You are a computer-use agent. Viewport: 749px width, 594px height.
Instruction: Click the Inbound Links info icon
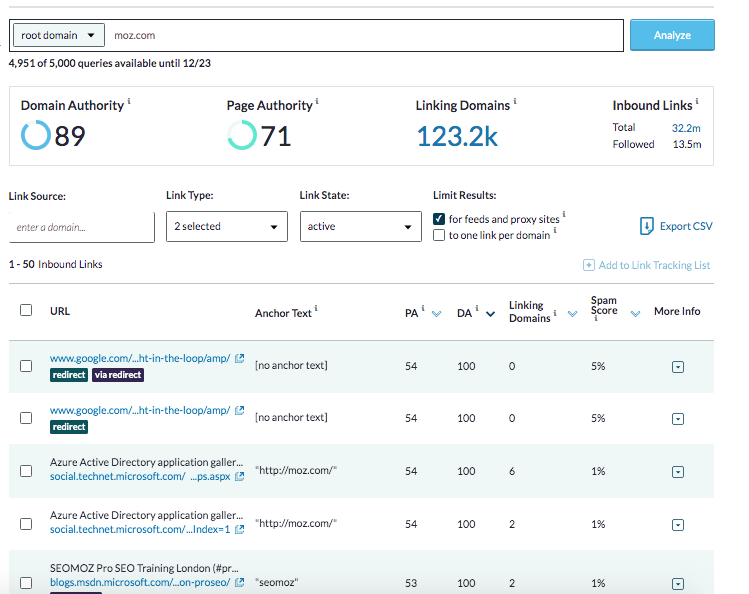coord(697,101)
